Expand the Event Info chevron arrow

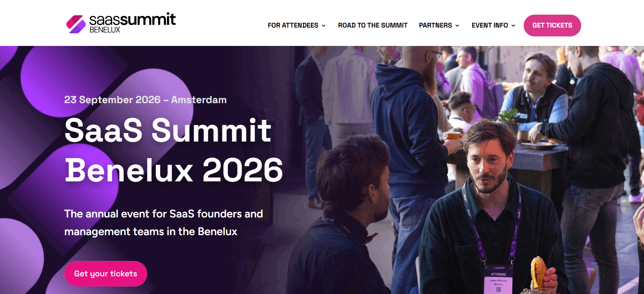point(513,26)
